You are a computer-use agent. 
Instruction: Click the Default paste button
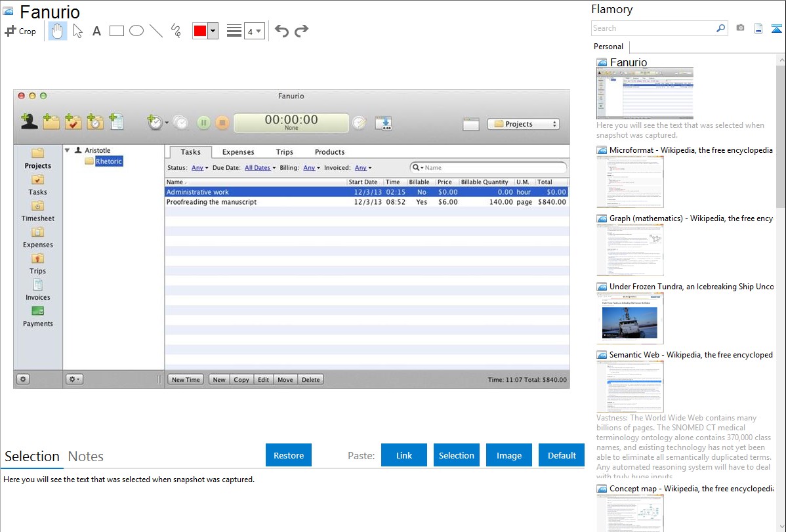(x=562, y=455)
